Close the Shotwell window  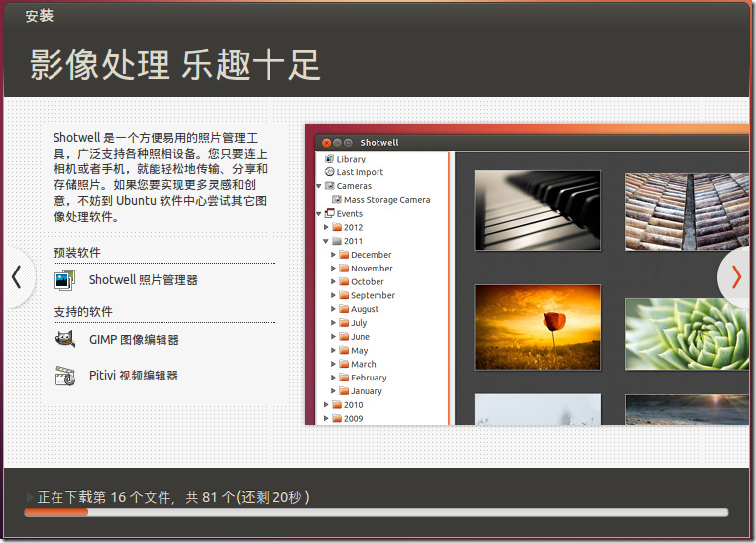click(326, 143)
